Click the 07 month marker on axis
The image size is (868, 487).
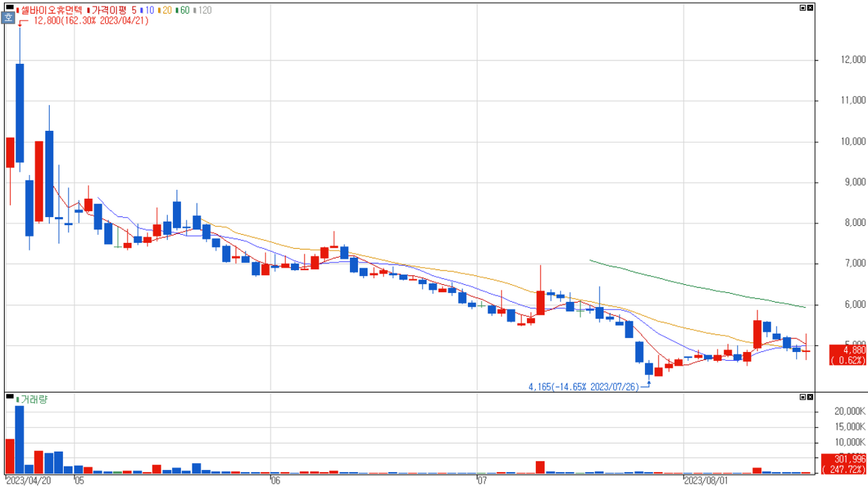(x=483, y=481)
